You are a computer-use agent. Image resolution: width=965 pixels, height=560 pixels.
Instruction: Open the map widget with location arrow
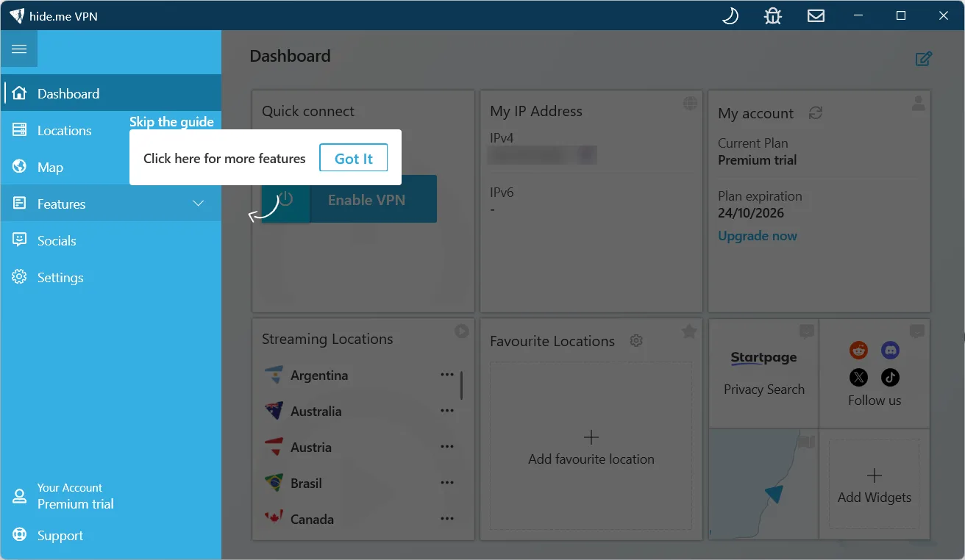pos(763,484)
